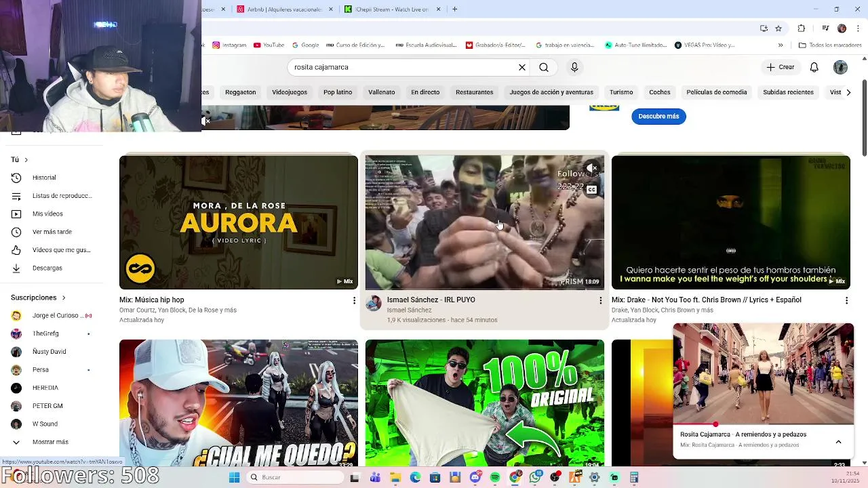Clear the YouTube search box text
The height and width of the screenshot is (488, 868).
click(522, 67)
